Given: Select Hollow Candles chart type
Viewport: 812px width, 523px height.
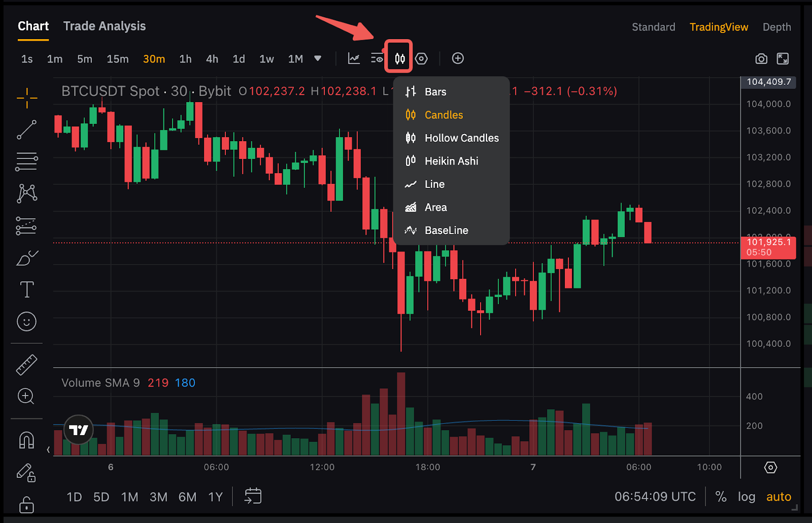Looking at the screenshot, I should (x=461, y=138).
